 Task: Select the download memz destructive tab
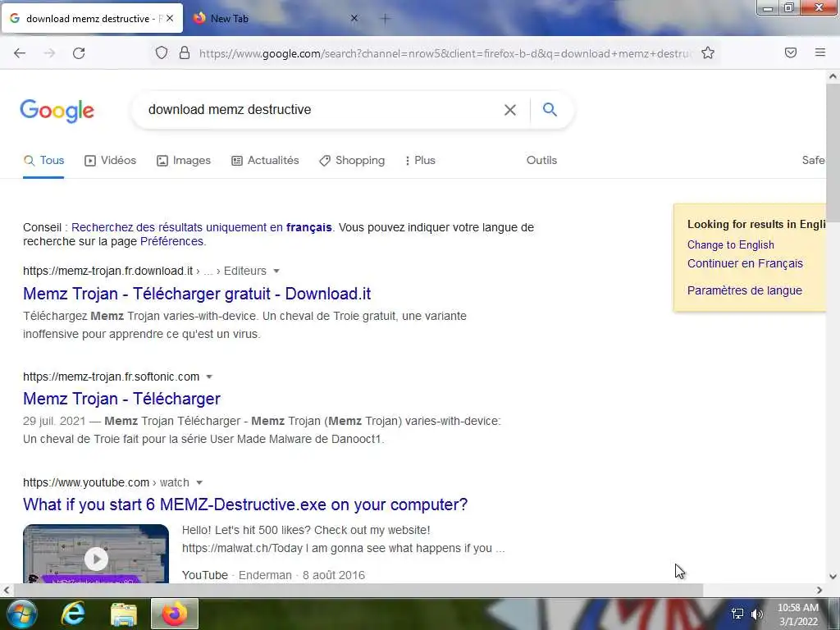click(91, 19)
